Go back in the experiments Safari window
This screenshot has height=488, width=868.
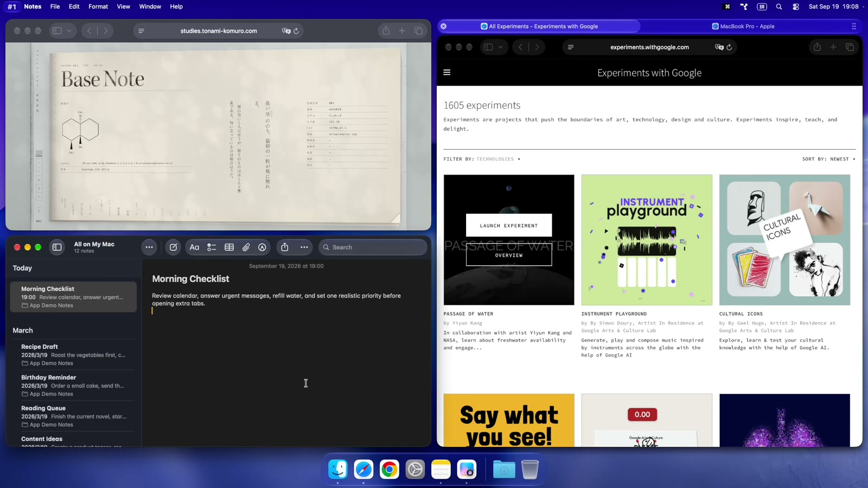point(521,47)
